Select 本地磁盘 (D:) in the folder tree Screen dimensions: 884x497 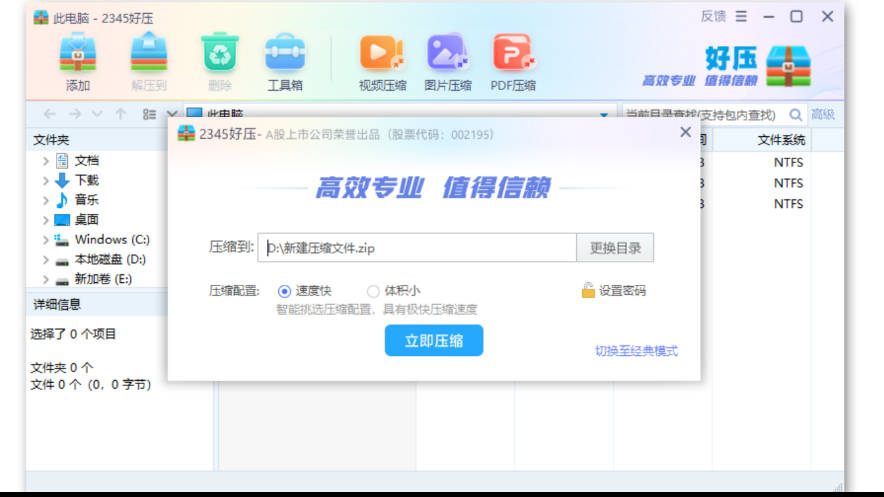(110, 259)
